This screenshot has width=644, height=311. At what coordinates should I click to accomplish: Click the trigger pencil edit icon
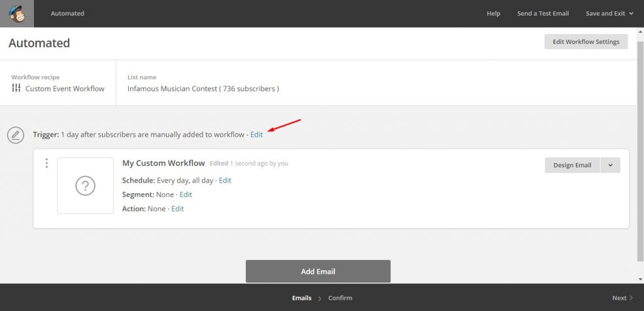click(16, 135)
